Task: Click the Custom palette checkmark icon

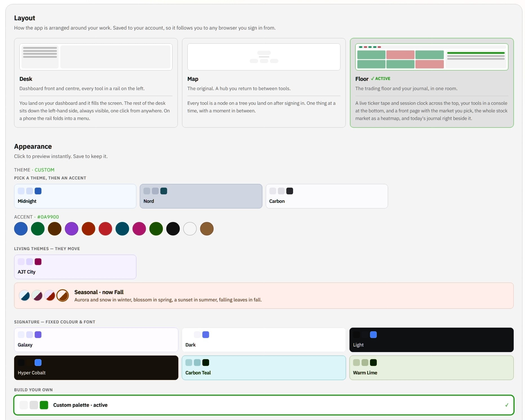Action: coord(507,405)
